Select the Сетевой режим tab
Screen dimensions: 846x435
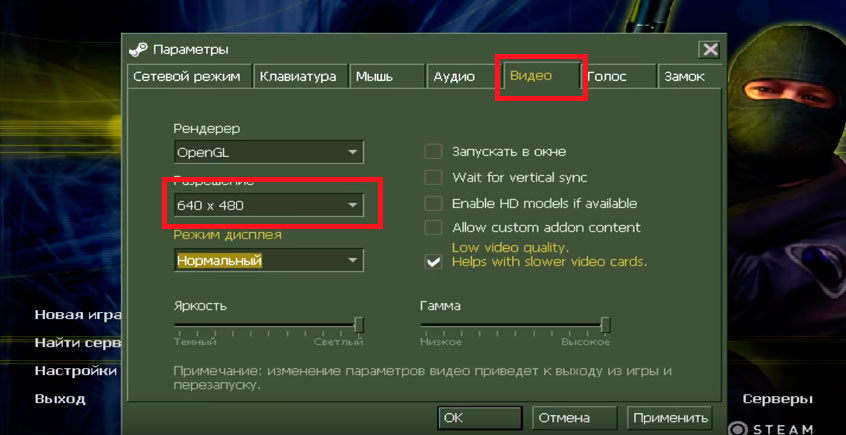pos(187,77)
